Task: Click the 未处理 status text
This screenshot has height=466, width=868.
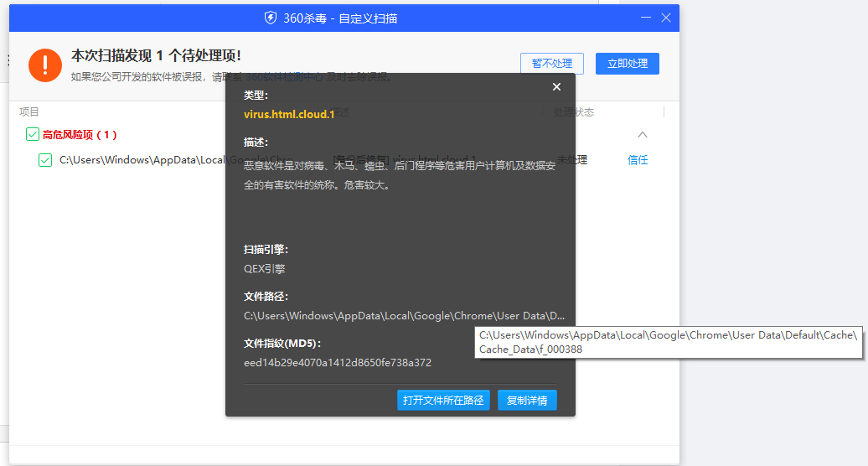Action: [x=572, y=160]
